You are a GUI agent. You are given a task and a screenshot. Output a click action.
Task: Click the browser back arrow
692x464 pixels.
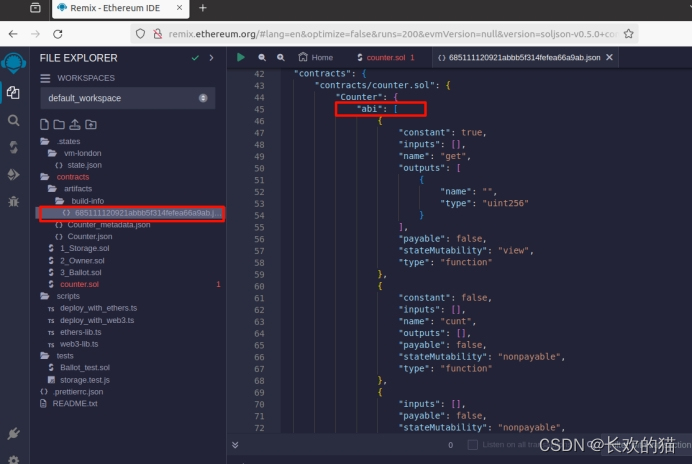[13, 34]
